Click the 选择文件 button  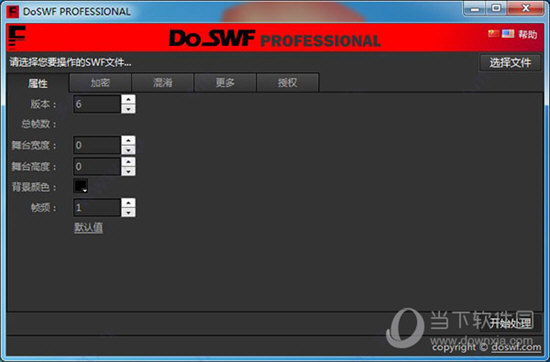point(510,63)
